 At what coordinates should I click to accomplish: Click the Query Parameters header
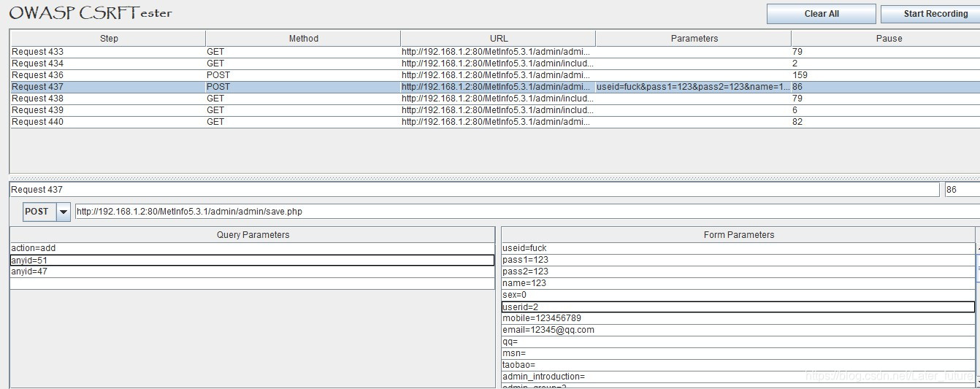pyautogui.click(x=253, y=235)
